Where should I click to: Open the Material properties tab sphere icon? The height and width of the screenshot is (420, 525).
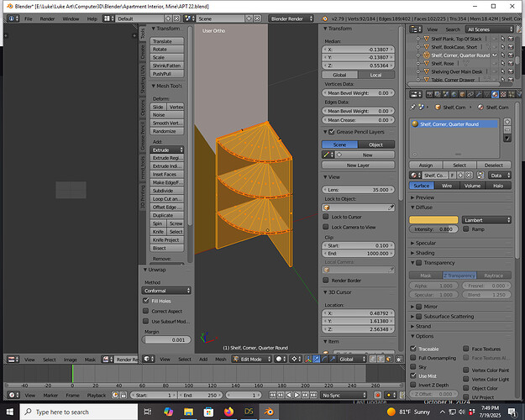coord(495,94)
